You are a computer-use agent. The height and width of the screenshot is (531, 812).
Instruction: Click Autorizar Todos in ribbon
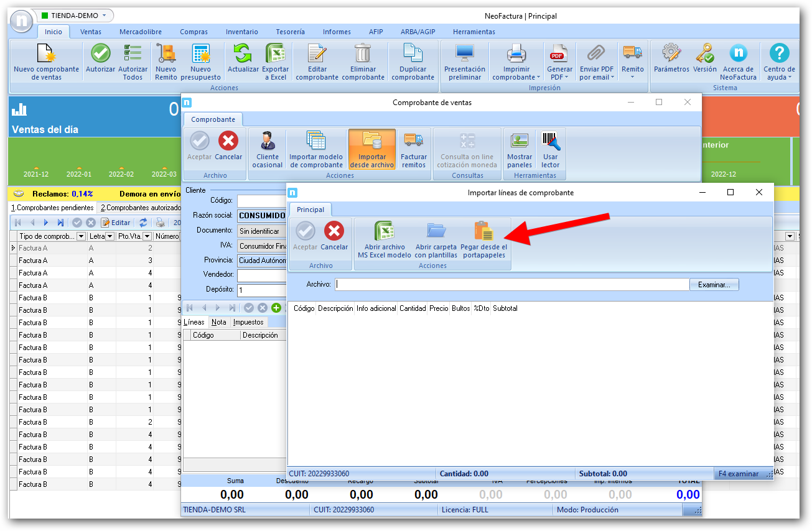point(133,55)
